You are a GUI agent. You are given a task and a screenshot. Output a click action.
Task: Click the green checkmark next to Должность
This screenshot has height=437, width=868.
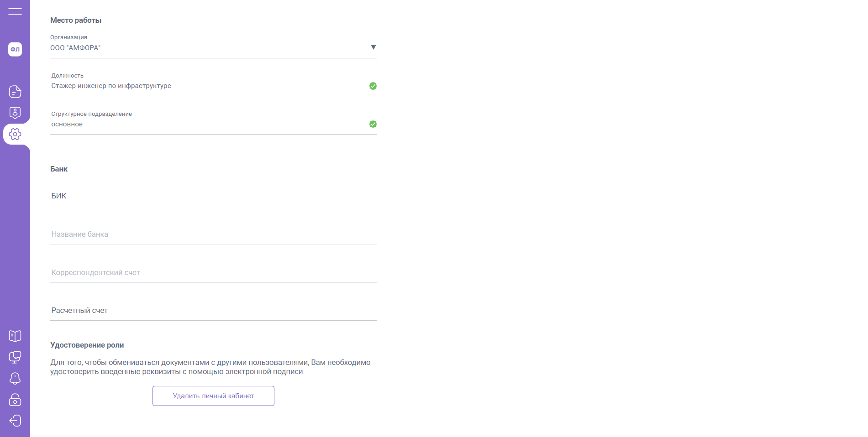pyautogui.click(x=373, y=86)
